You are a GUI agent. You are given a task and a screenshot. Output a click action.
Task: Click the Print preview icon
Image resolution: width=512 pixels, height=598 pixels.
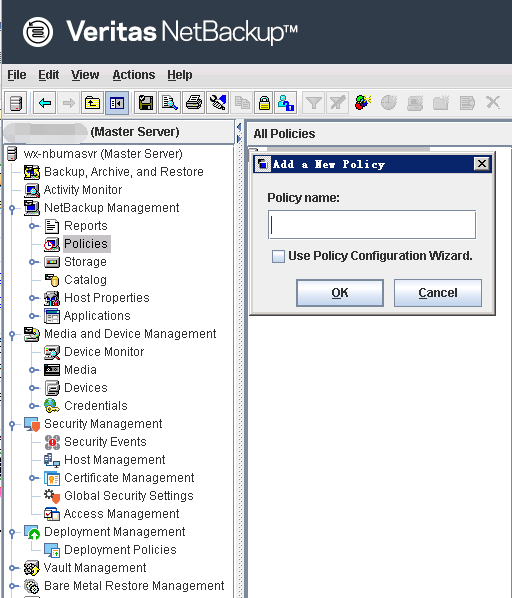(170, 103)
